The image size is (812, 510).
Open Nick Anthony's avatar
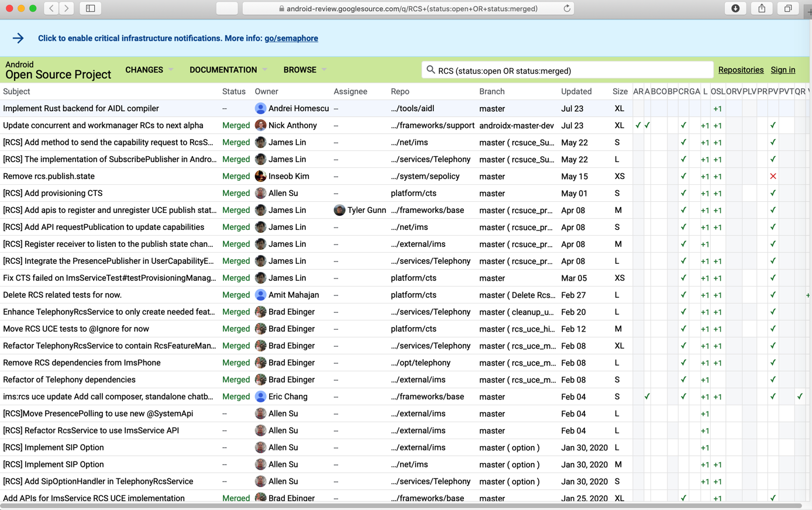point(260,125)
